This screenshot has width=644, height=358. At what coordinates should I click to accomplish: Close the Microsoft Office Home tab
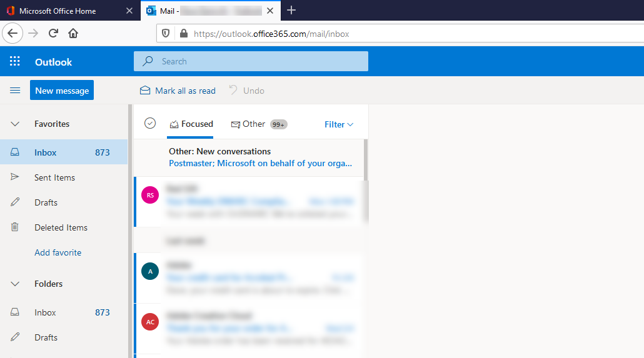(129, 11)
